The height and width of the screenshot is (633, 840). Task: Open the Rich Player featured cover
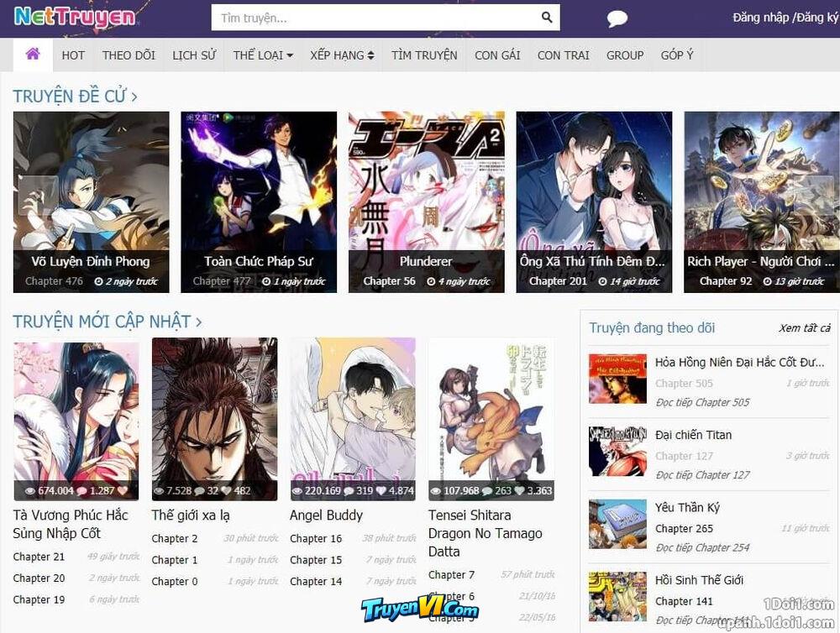[x=762, y=201]
